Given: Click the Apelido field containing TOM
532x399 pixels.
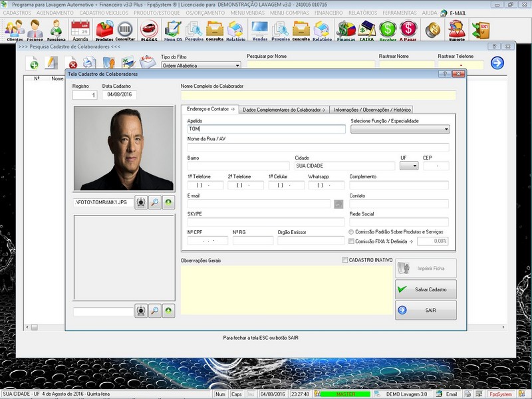Looking at the screenshot, I should coord(267,129).
